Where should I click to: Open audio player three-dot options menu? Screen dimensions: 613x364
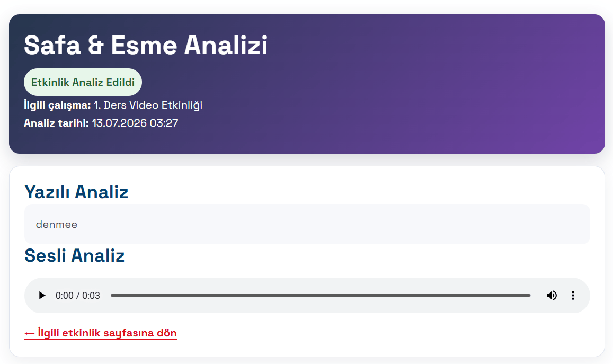coord(573,296)
